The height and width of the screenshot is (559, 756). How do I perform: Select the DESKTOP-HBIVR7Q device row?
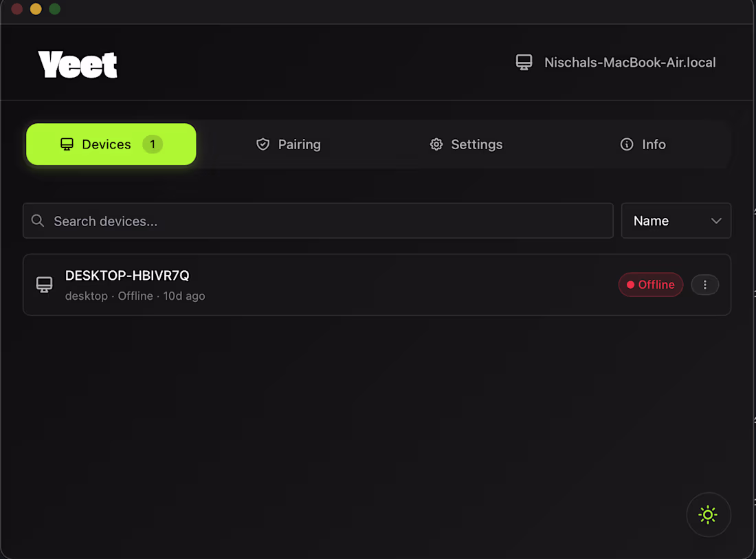344,285
